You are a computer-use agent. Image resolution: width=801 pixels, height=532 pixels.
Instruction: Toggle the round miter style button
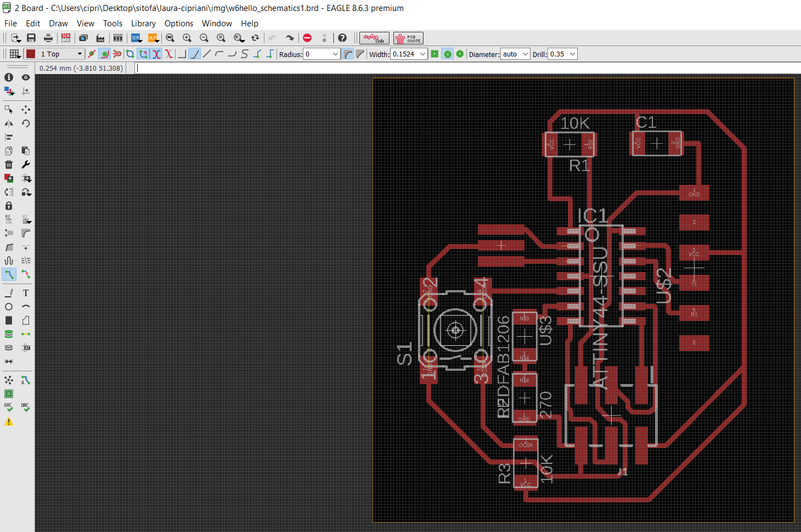pyautogui.click(x=348, y=54)
